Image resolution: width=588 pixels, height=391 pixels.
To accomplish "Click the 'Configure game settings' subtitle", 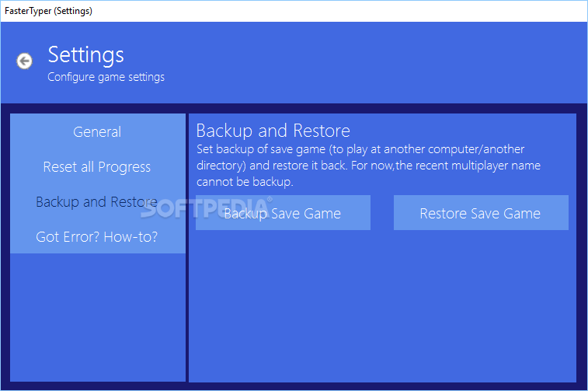I will 106,77.
